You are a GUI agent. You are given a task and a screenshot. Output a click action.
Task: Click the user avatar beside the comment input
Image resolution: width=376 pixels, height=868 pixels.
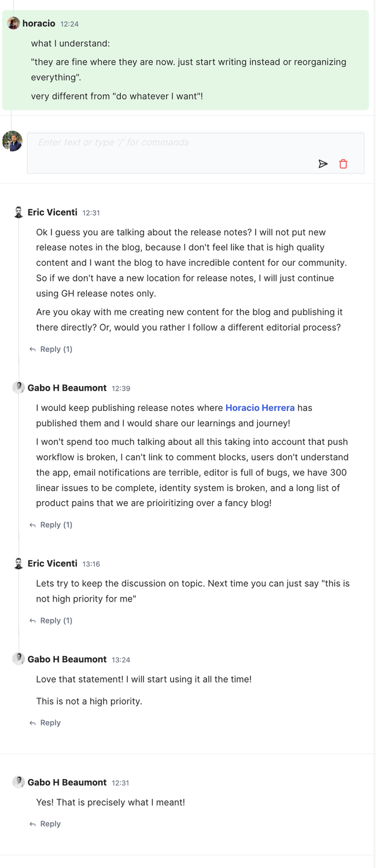[12, 141]
